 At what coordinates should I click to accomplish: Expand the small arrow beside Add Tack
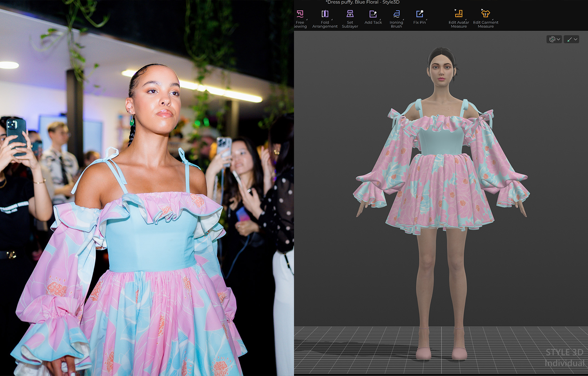380,20
